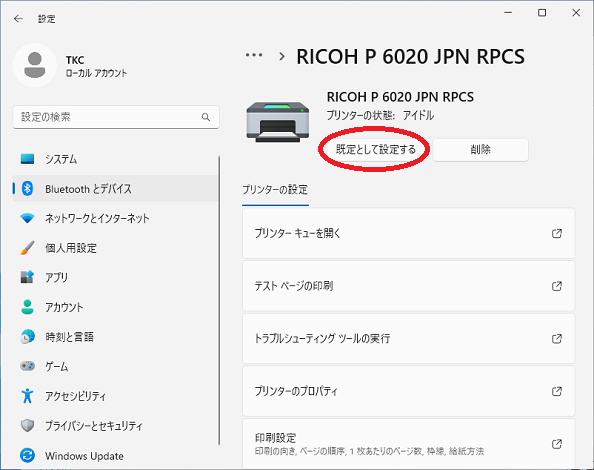Maximize the settings window
The width and height of the screenshot is (594, 470).
(542, 12)
